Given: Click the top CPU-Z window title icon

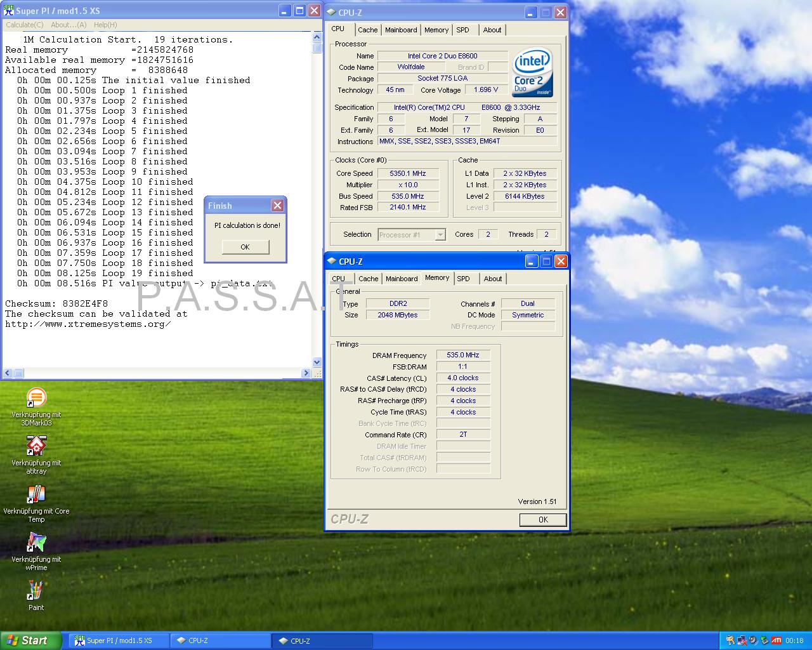Looking at the screenshot, I should [x=331, y=13].
